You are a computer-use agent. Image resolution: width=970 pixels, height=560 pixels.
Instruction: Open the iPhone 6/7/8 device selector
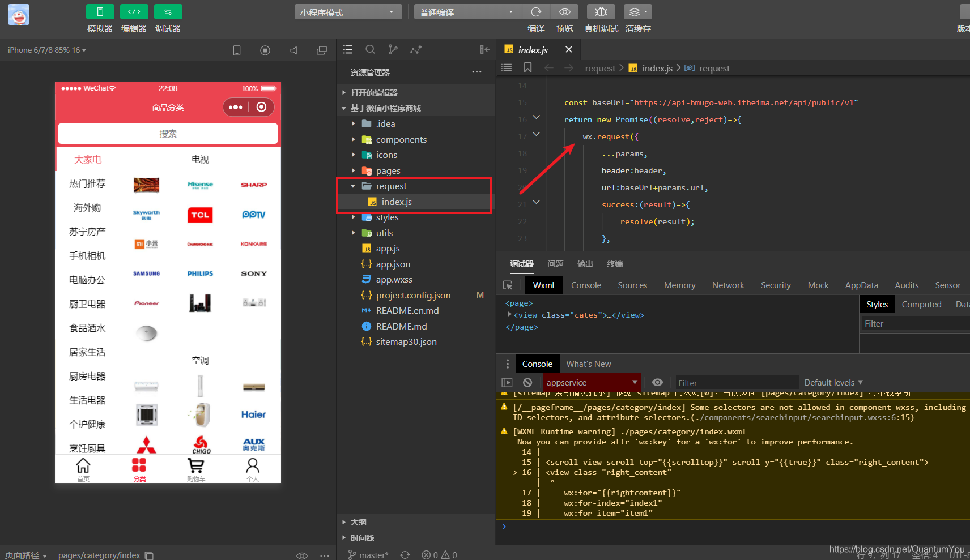click(x=47, y=50)
